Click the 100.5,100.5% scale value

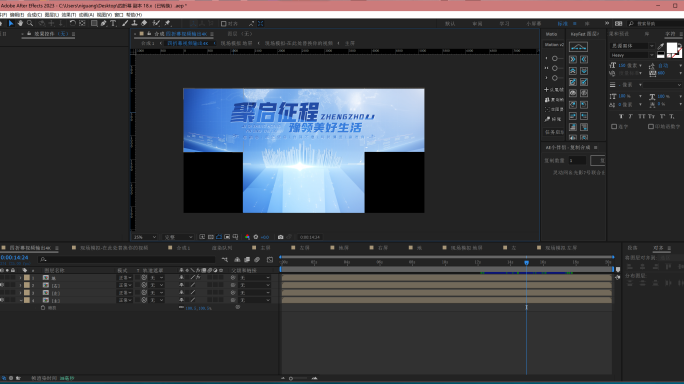tap(198, 308)
